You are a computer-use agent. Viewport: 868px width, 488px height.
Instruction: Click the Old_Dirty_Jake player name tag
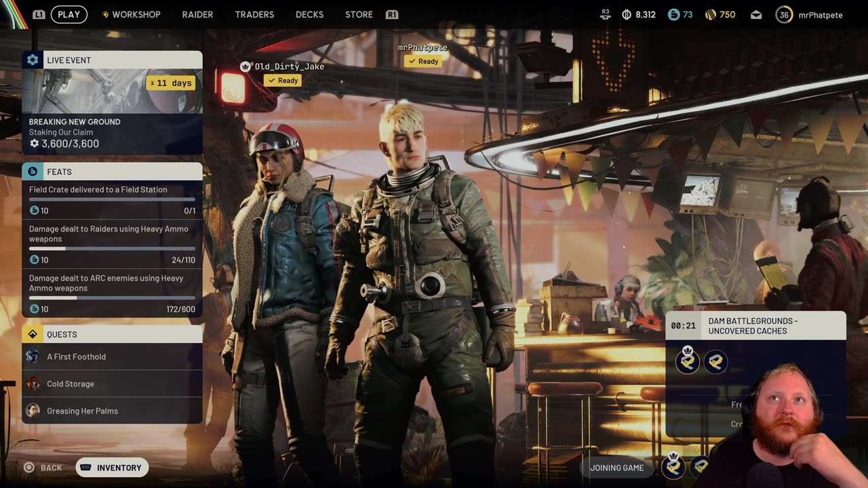[290, 66]
